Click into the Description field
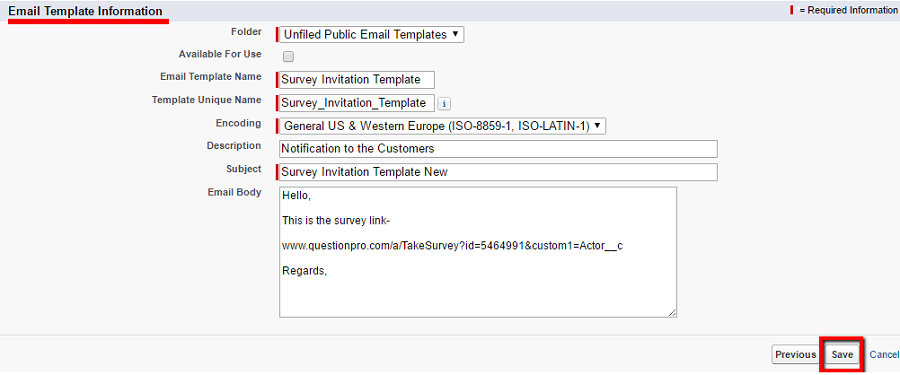This screenshot has width=900, height=375. [498, 149]
